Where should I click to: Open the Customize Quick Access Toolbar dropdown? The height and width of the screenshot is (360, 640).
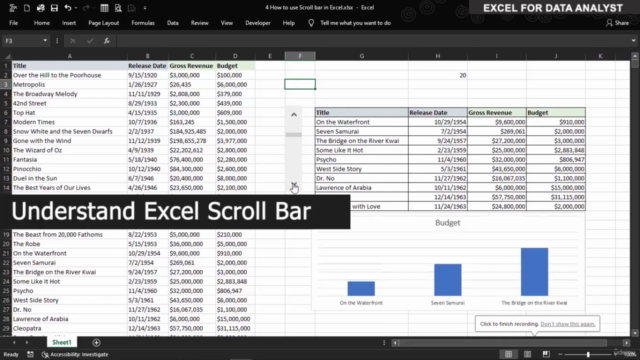tap(145, 8)
